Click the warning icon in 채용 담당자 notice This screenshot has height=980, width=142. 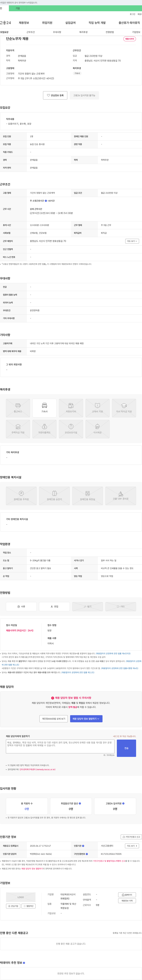pos(53,698)
